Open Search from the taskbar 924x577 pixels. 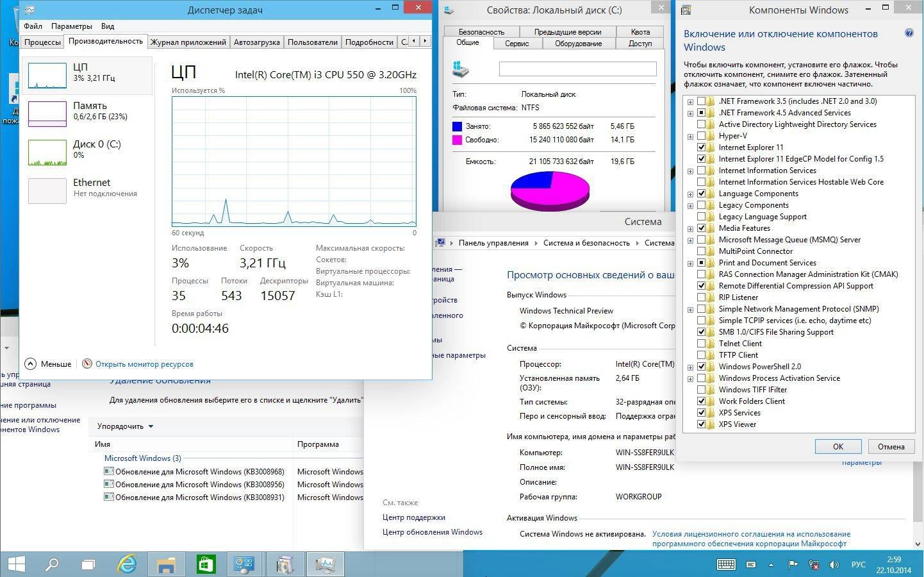point(52,564)
